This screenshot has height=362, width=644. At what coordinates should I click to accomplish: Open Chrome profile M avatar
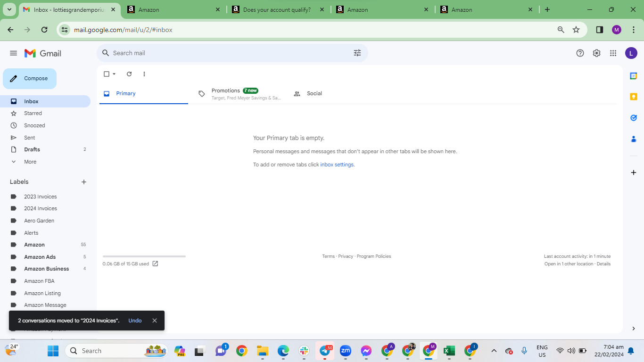[617, 30]
